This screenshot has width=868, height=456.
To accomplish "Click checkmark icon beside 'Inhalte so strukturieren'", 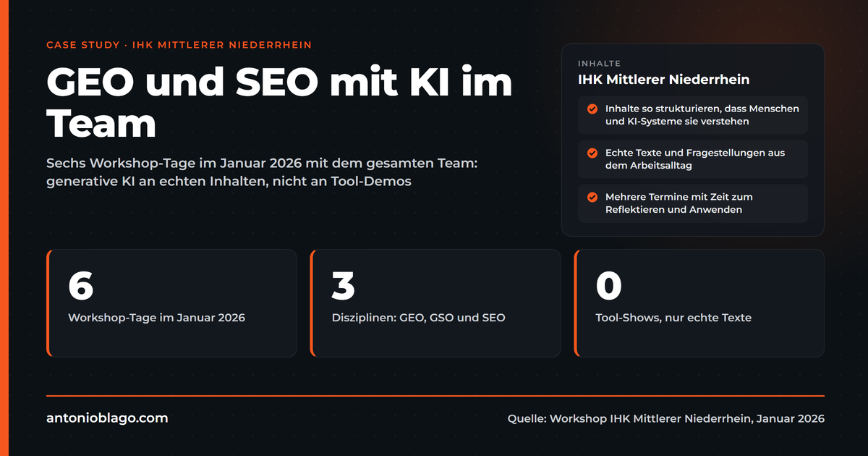I will tap(592, 109).
